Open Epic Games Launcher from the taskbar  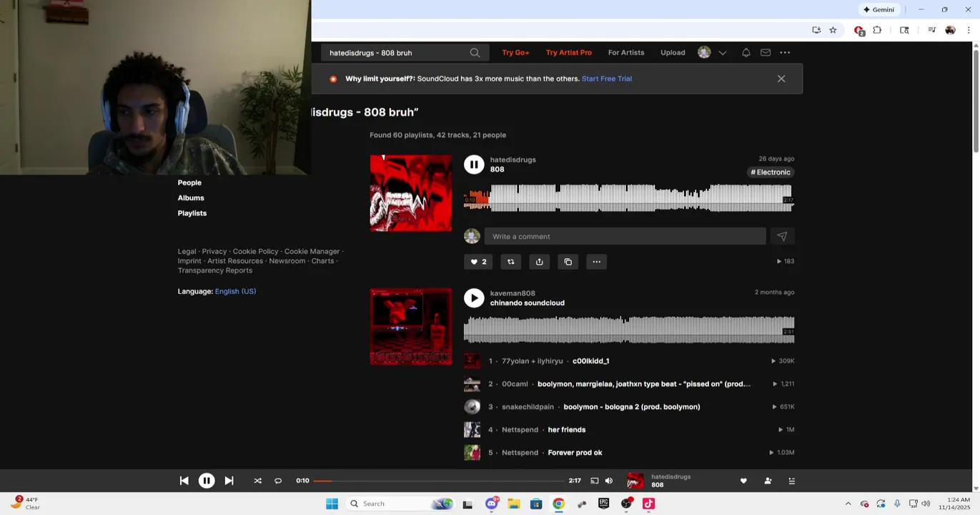(603, 504)
